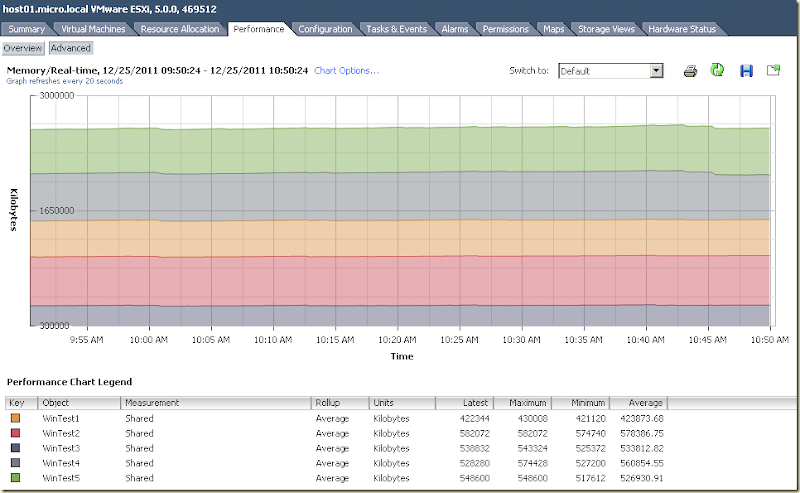Open the Switch to dropdown arrow
The image size is (800, 493).
pyautogui.click(x=657, y=71)
